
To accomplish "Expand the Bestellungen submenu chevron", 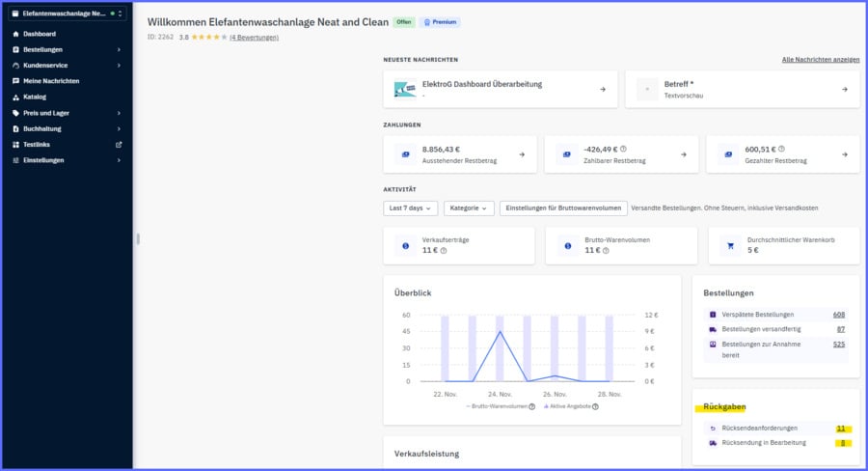I will tap(119, 50).
